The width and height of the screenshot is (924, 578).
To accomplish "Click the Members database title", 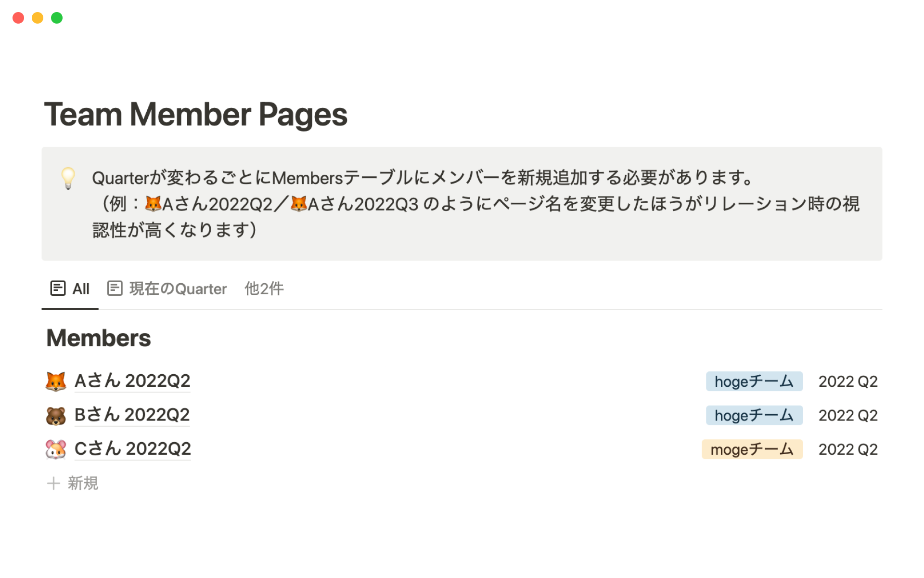I will point(99,338).
